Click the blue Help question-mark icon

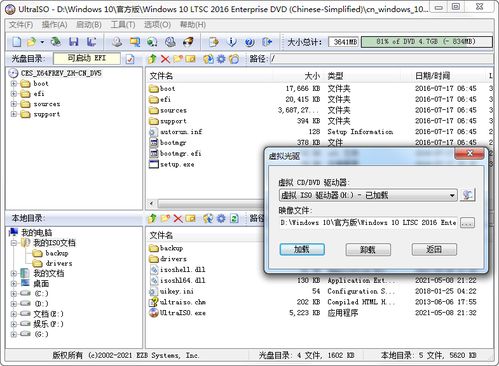click(x=249, y=42)
